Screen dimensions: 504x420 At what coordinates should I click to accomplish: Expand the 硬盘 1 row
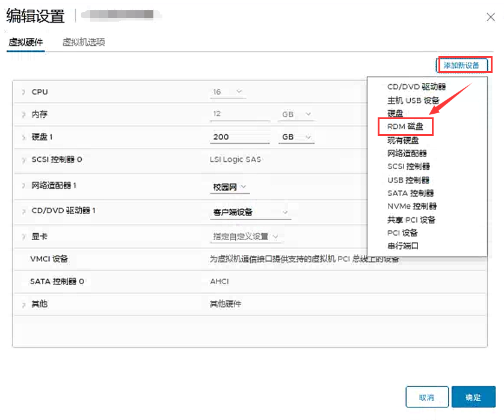[x=23, y=137]
